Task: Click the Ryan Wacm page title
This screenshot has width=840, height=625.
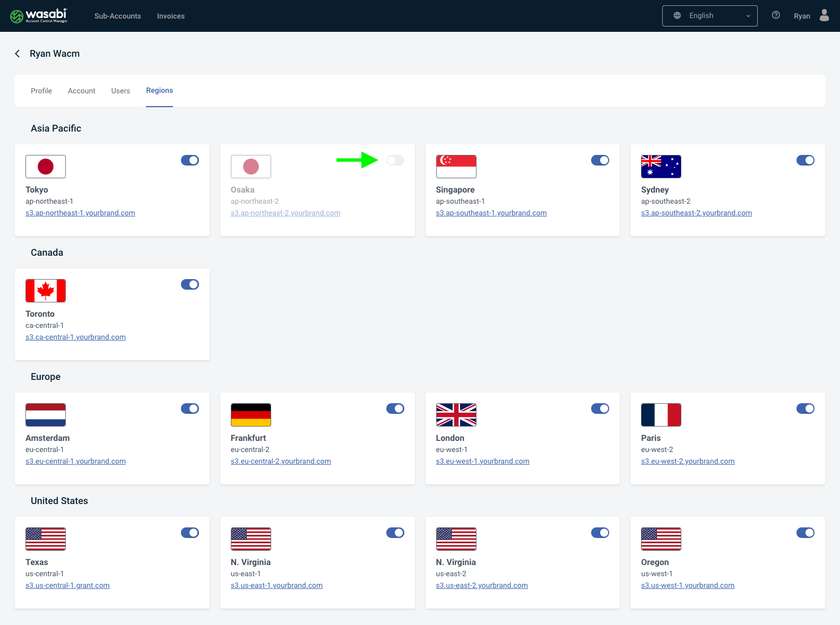Action: (x=55, y=54)
